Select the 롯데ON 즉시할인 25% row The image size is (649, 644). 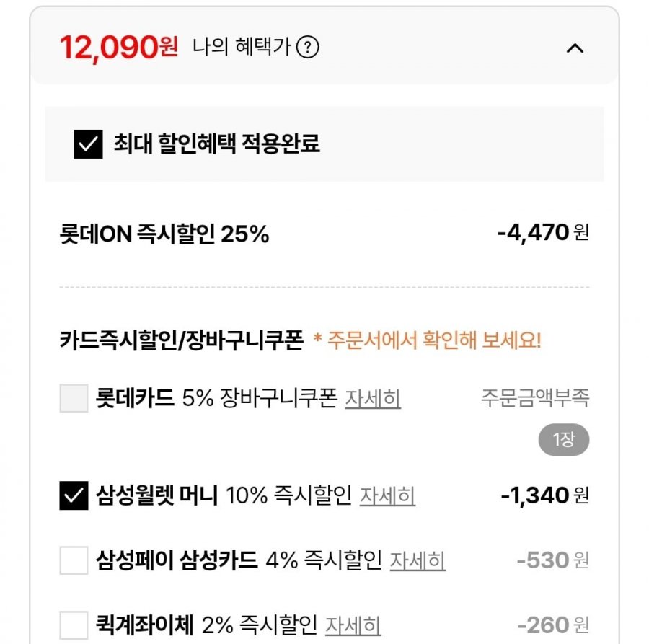coord(164,234)
